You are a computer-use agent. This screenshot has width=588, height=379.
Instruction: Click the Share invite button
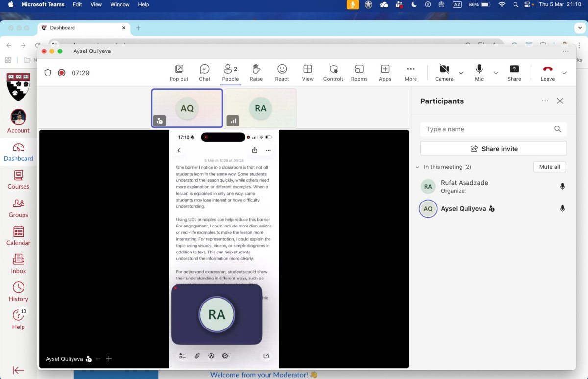(x=494, y=149)
